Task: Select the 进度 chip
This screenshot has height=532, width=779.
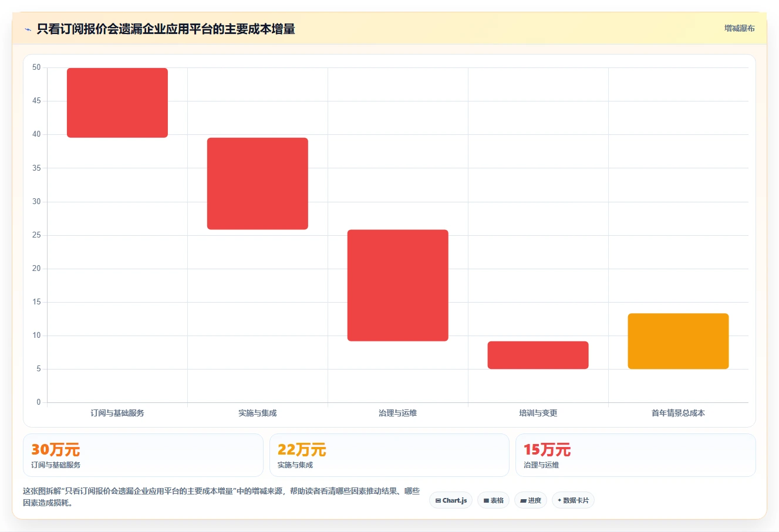Action: tap(531, 500)
